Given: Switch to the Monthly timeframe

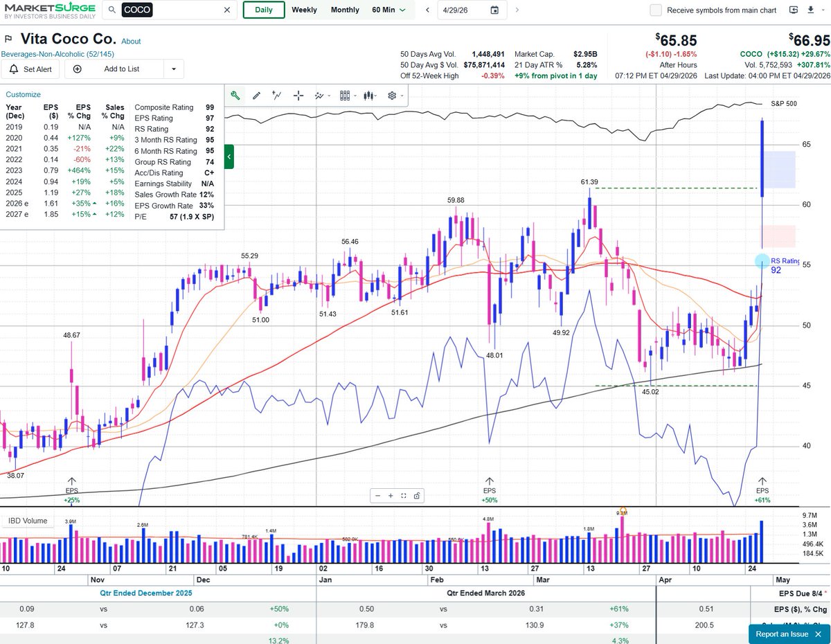Looking at the screenshot, I should (x=345, y=10).
